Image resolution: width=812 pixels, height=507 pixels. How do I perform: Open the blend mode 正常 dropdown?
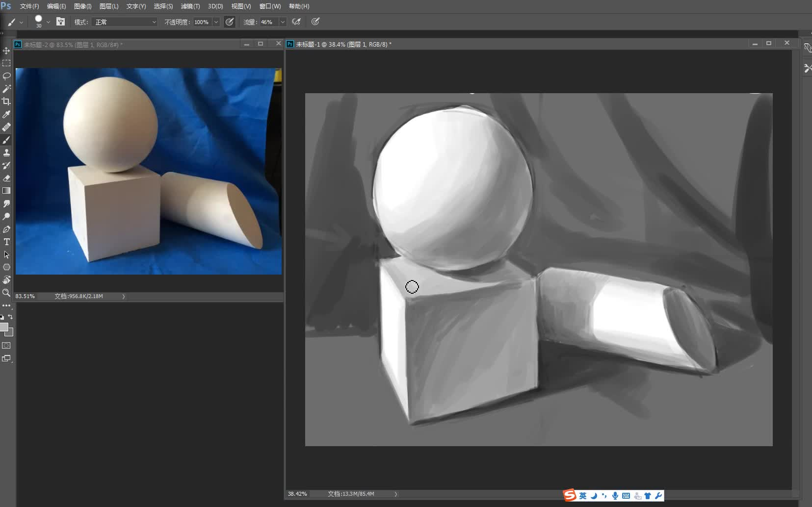coord(125,22)
